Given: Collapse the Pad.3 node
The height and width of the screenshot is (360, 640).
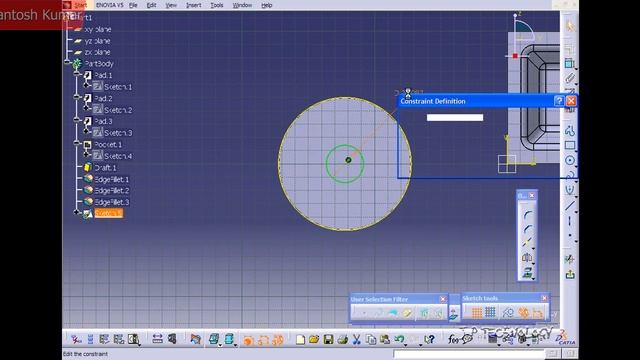Looking at the screenshot, I should [77, 120].
